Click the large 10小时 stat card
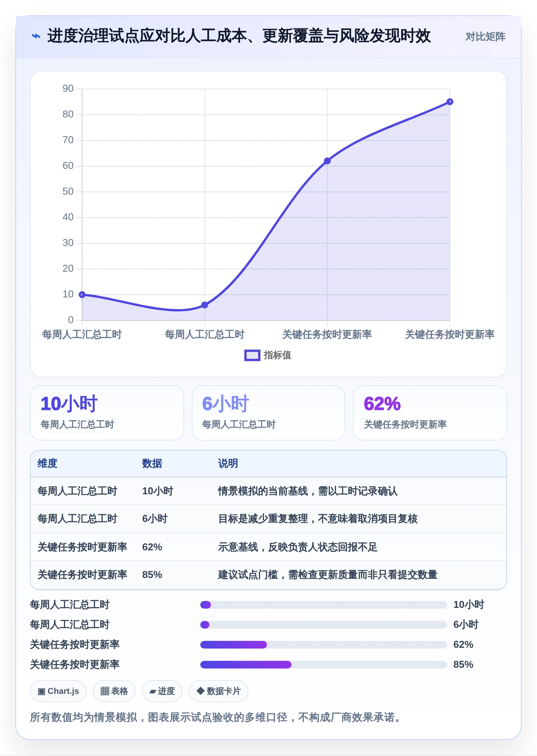The height and width of the screenshot is (756, 537). tap(107, 413)
